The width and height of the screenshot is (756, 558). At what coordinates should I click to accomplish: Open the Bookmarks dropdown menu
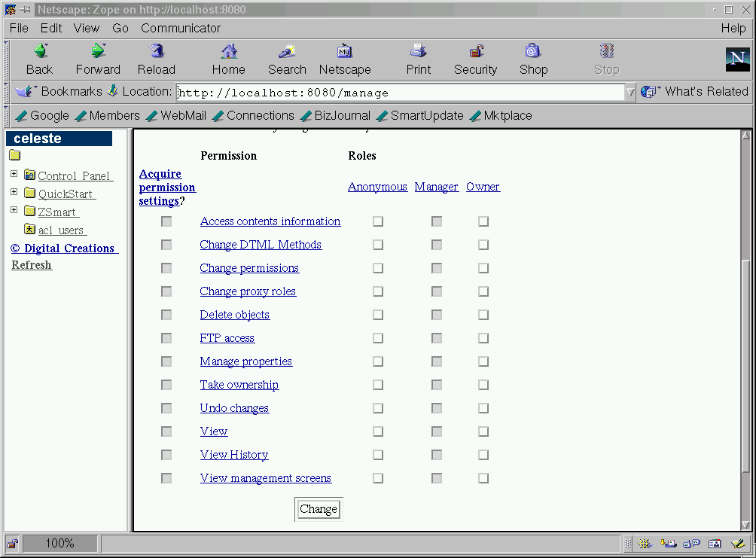[x=59, y=91]
